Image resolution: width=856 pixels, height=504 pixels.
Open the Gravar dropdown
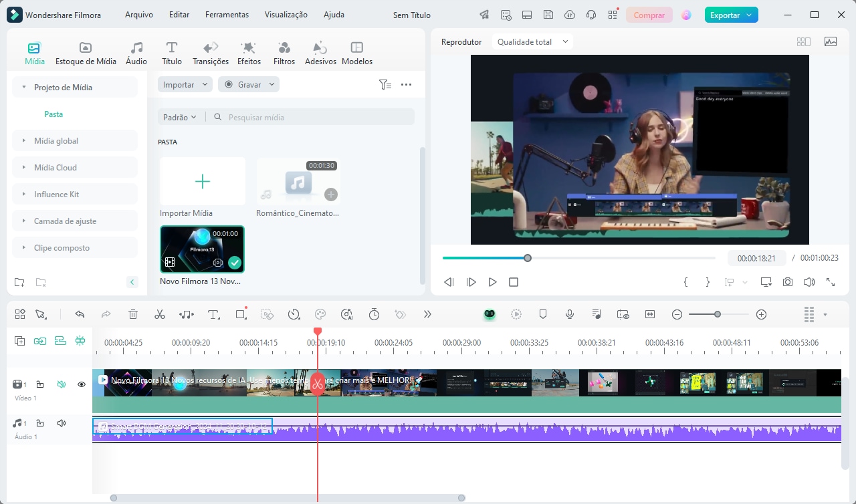(x=249, y=85)
